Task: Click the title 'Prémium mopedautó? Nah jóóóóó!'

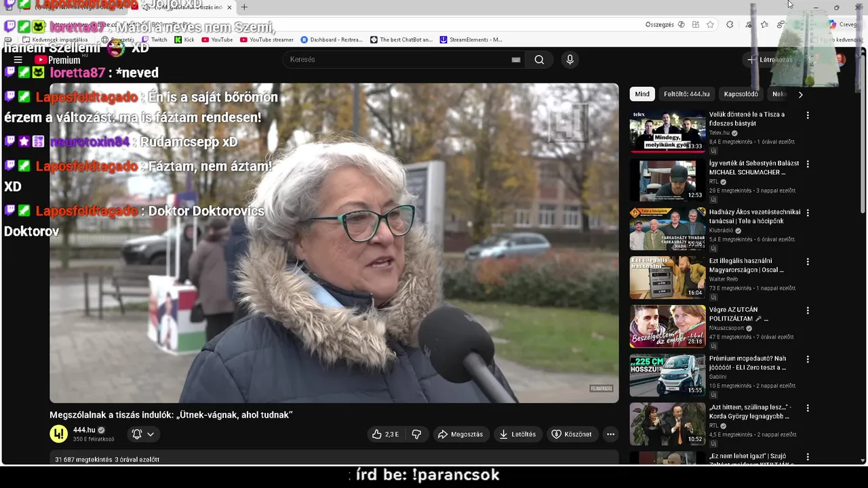Action: pos(747,363)
